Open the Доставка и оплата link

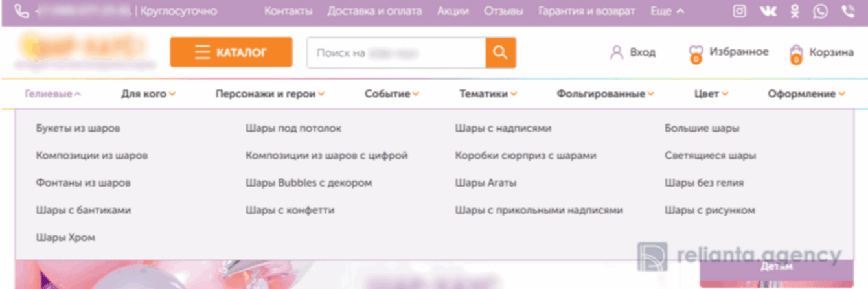click(x=374, y=11)
